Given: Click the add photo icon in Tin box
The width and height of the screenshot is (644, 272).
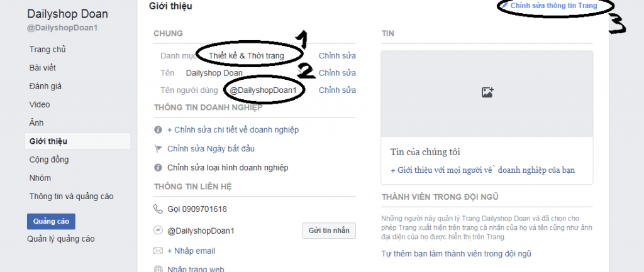Looking at the screenshot, I should 487,92.
